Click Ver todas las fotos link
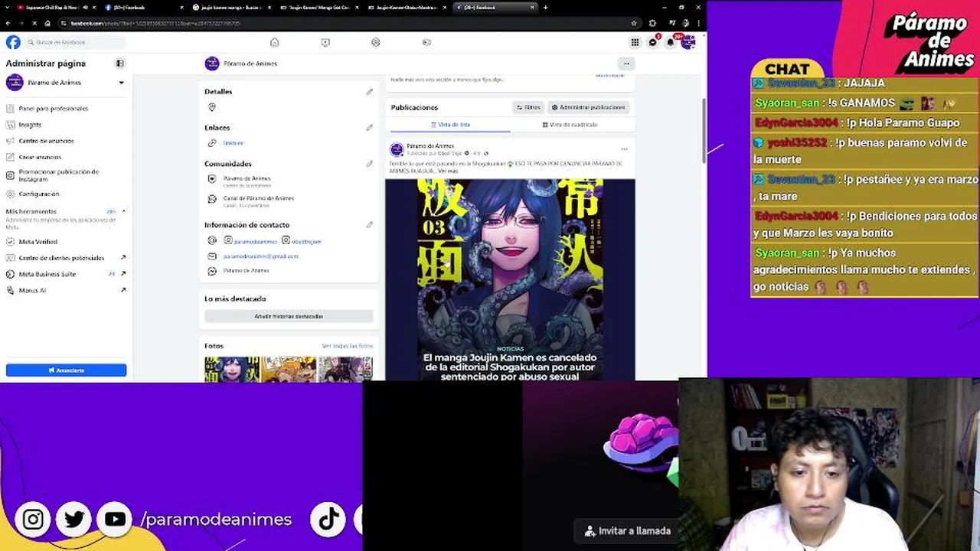Viewport: 980px width, 551px height. pyautogui.click(x=348, y=346)
